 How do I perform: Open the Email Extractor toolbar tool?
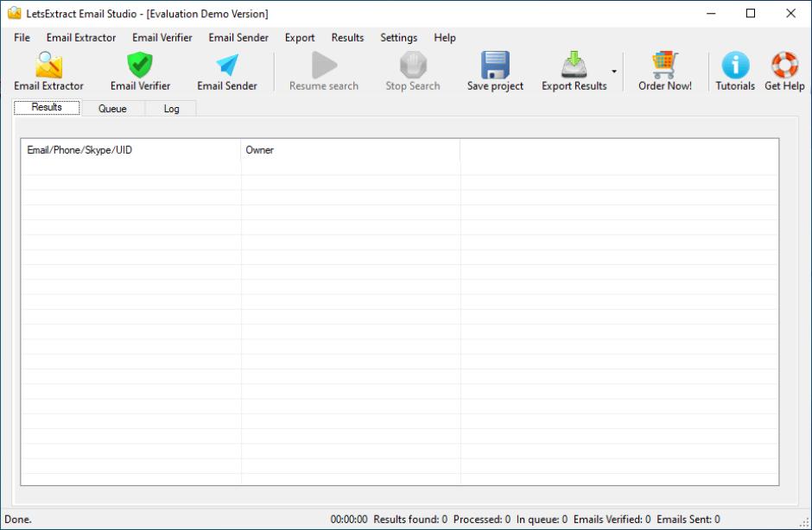click(x=48, y=72)
